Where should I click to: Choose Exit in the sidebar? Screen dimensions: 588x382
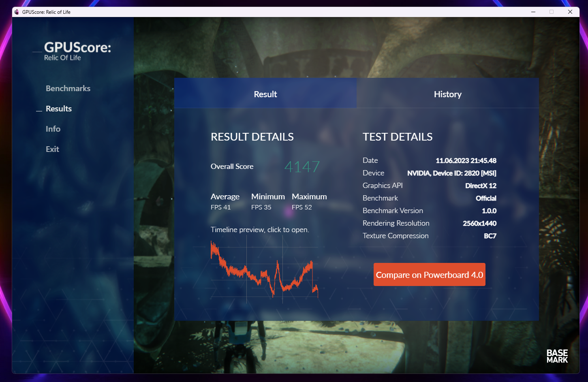pos(52,149)
